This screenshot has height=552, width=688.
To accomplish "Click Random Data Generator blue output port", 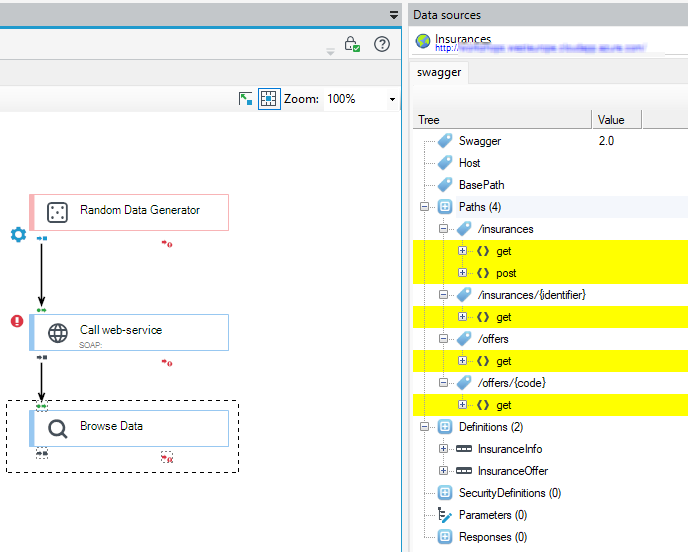I will pos(42,238).
